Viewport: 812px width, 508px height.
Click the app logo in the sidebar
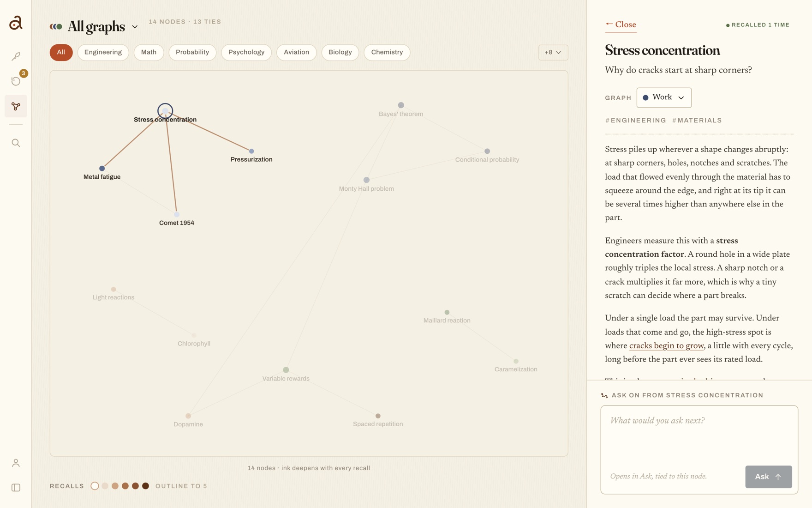coord(16,23)
